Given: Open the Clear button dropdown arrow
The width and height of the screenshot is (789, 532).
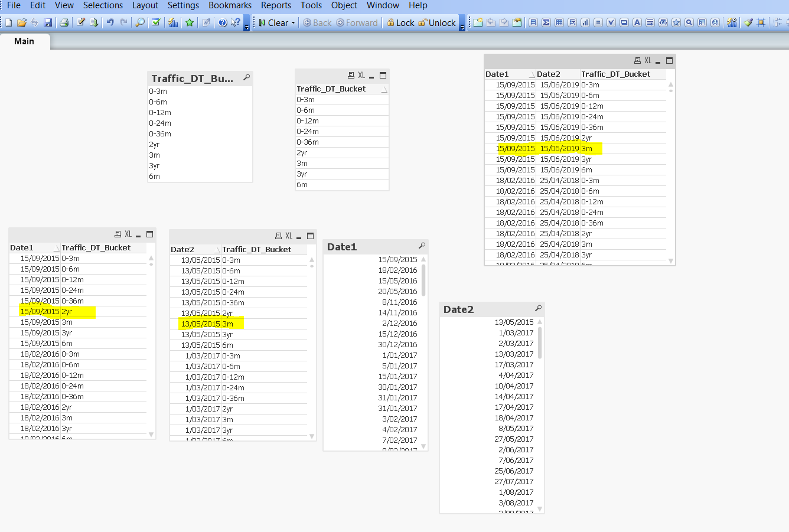Looking at the screenshot, I should [x=293, y=23].
